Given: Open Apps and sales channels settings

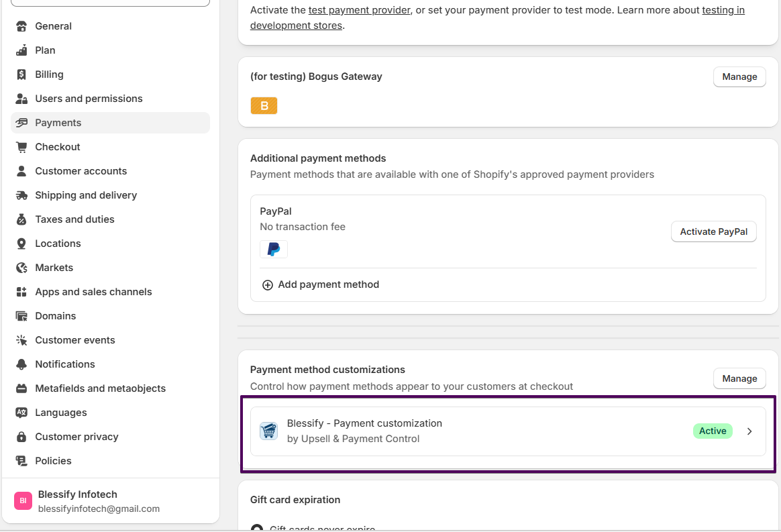Looking at the screenshot, I should click(x=93, y=292).
